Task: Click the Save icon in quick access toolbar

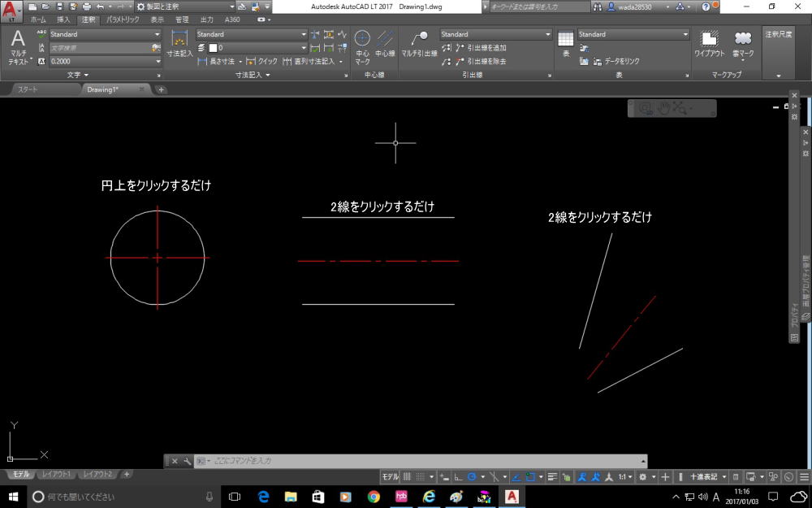Action: coord(59,7)
